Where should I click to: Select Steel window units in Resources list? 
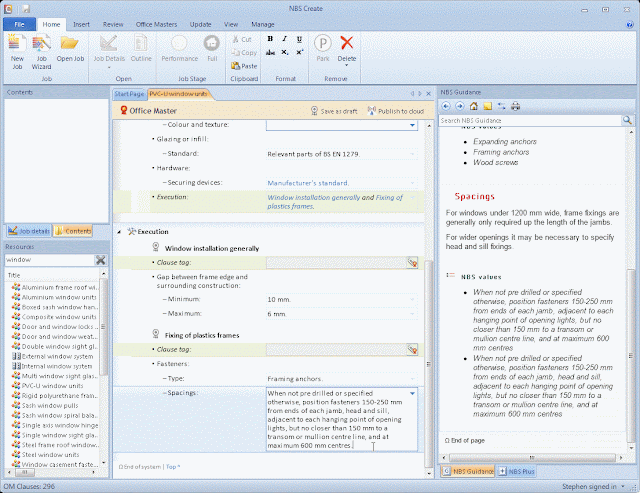(50, 455)
